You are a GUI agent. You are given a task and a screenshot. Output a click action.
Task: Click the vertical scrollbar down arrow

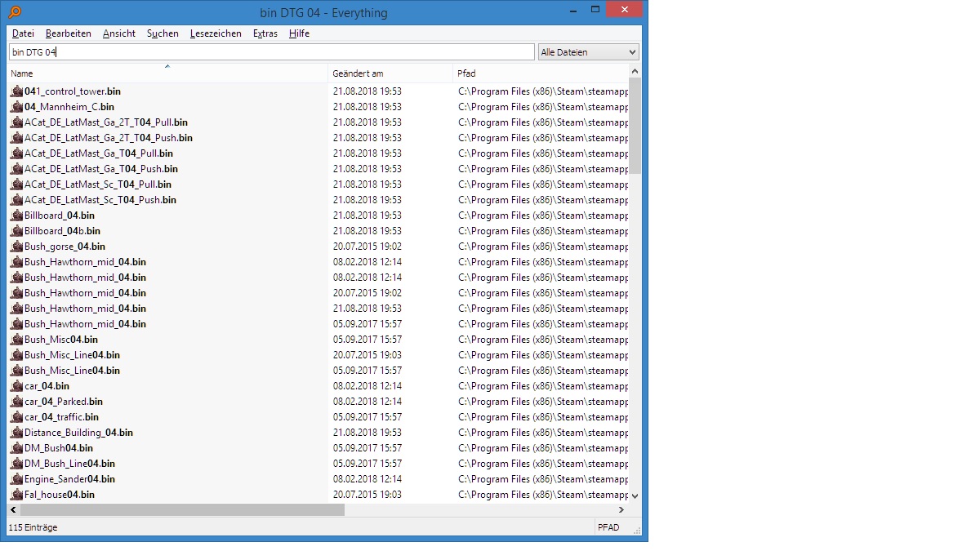click(x=635, y=495)
